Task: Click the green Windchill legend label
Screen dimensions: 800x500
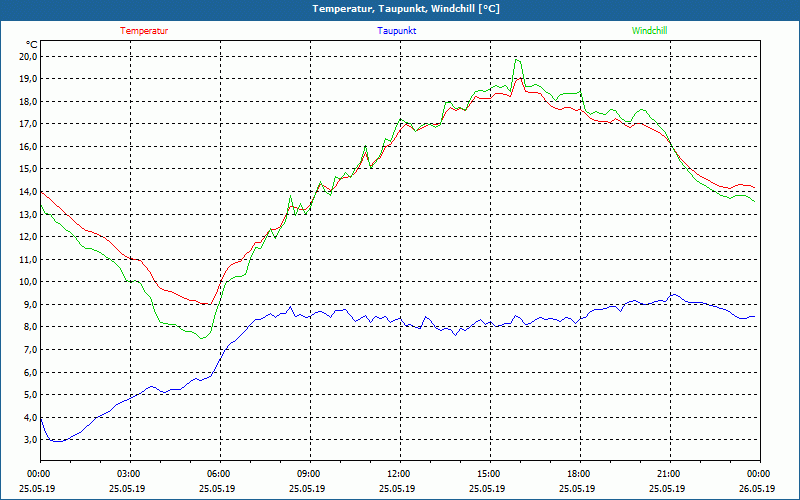Action: click(649, 31)
